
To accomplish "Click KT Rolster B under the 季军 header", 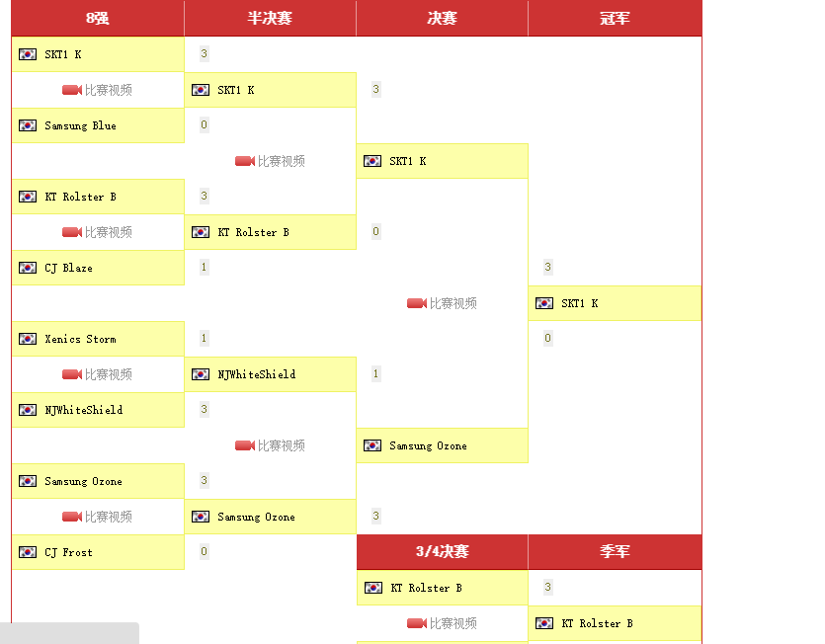I will [597, 623].
